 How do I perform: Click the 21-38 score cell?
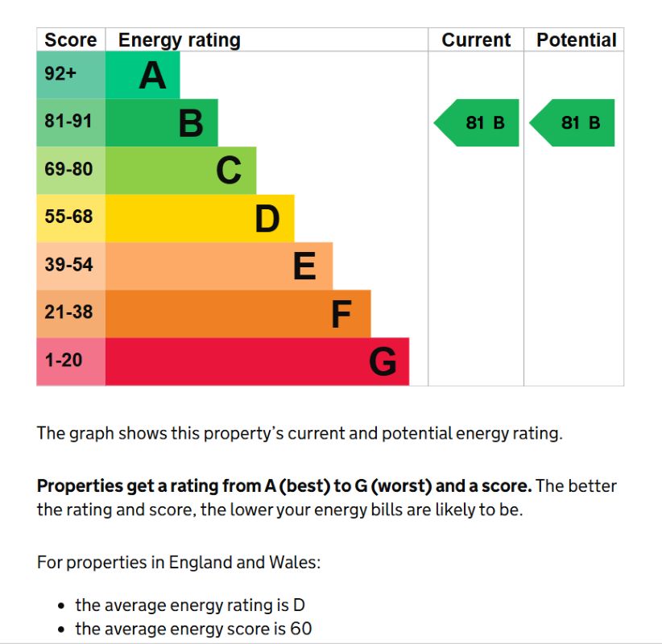point(71,314)
